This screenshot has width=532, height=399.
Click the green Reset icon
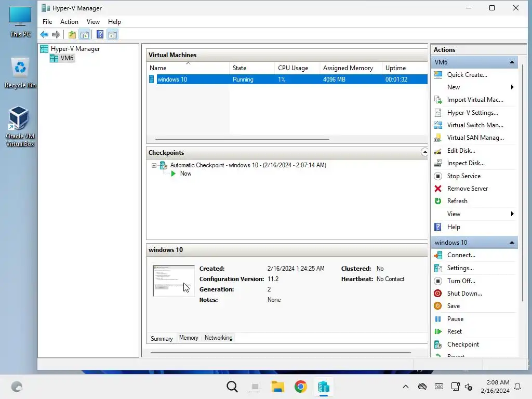pyautogui.click(x=438, y=331)
